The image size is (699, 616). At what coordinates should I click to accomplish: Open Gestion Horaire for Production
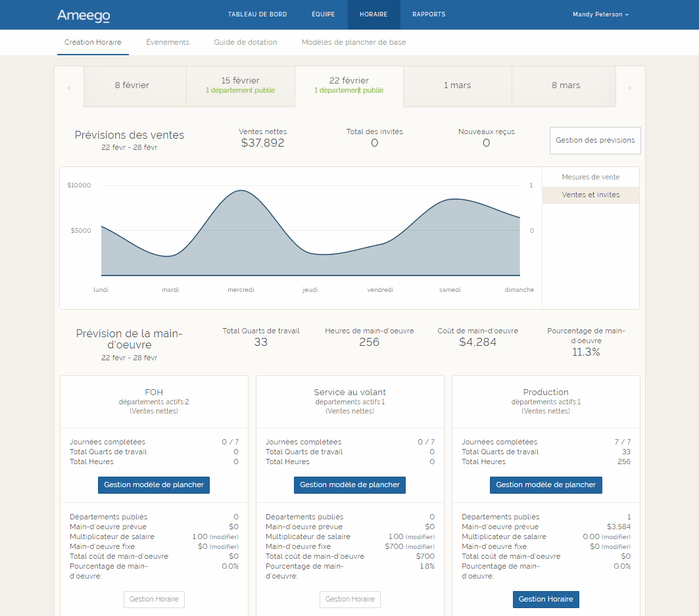coord(546,600)
